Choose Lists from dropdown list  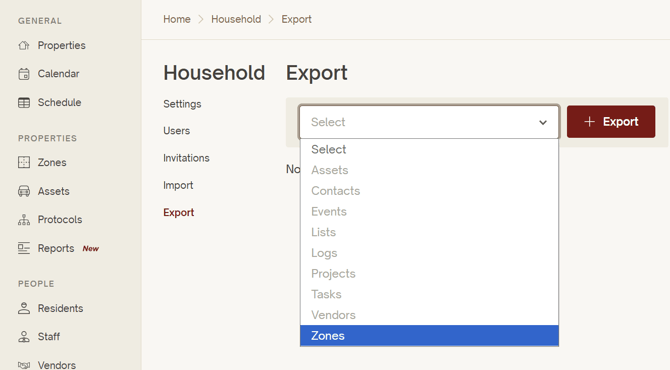(x=429, y=232)
